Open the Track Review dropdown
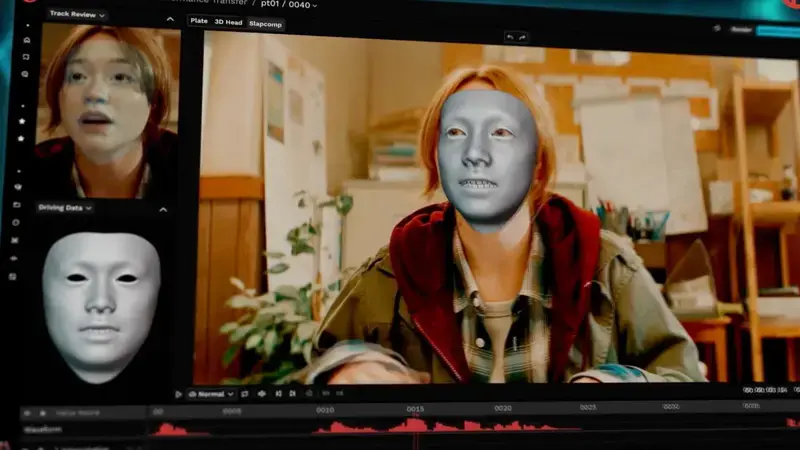The image size is (800, 450). point(72,15)
